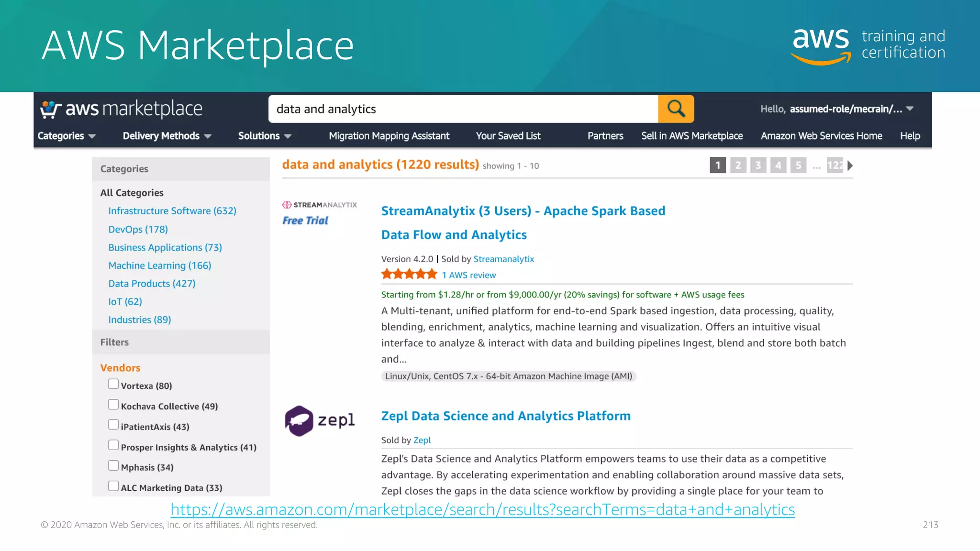Click the Linux/Unix CentOS AMI tag
Screen dimensions: 980x551
[x=508, y=376]
